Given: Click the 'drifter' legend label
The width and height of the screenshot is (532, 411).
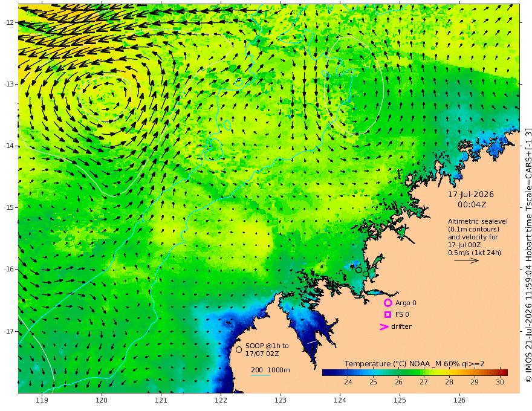Looking at the screenshot, I should click(x=401, y=326).
